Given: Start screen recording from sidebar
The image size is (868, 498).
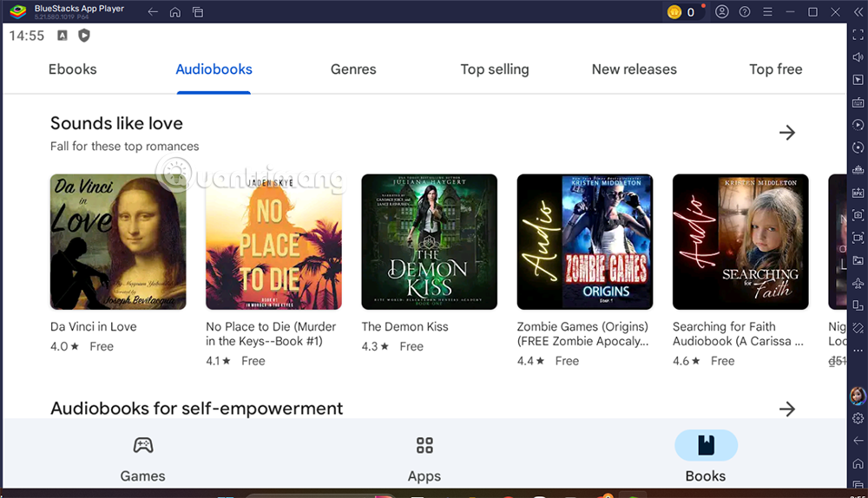Looking at the screenshot, I should coord(858,238).
